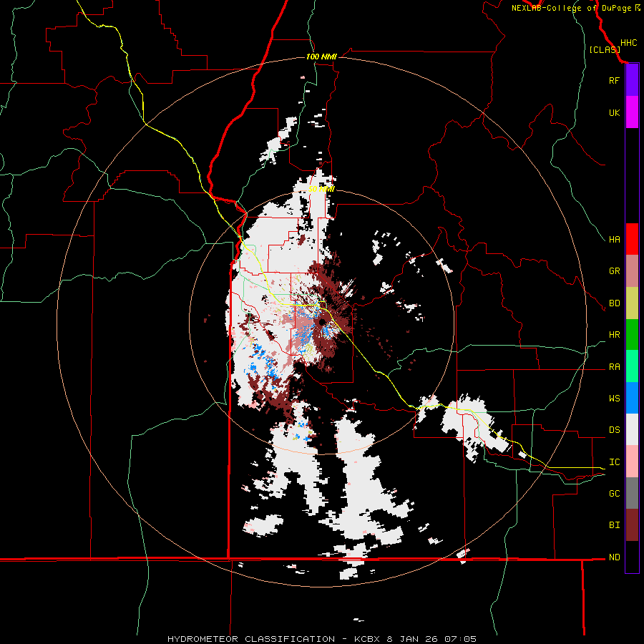The height and width of the screenshot is (644, 644).
Task: Click the dark green HR color swatch
Action: [x=632, y=334]
